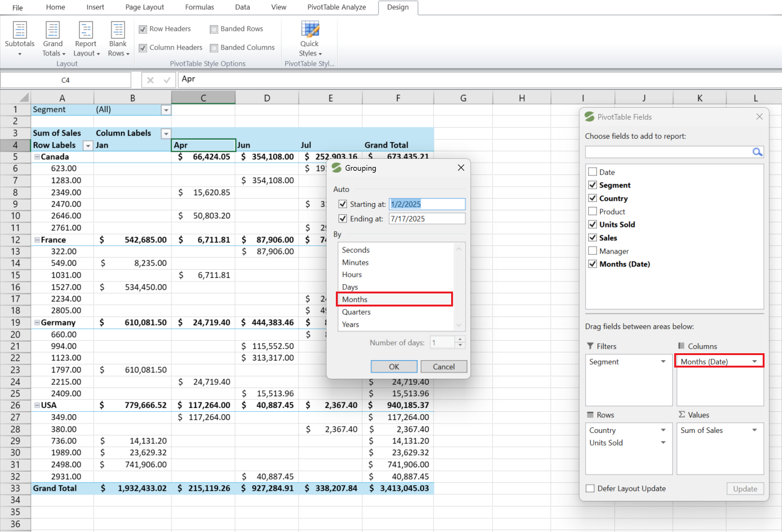Viewport: 782px width, 532px height.
Task: Open the Quick Styles gallery
Action: pos(310,39)
